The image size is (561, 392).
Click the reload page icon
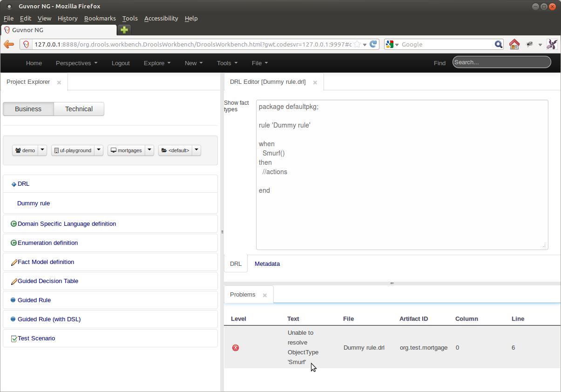(373, 44)
